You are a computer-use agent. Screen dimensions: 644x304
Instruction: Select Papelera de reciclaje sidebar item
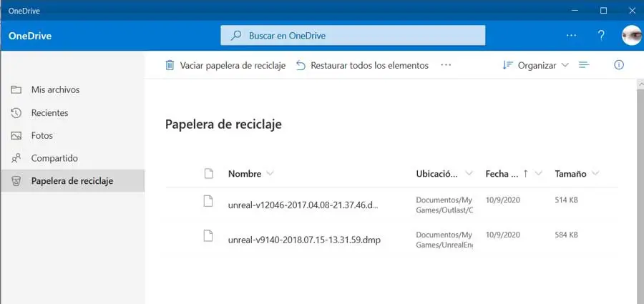[73, 181]
